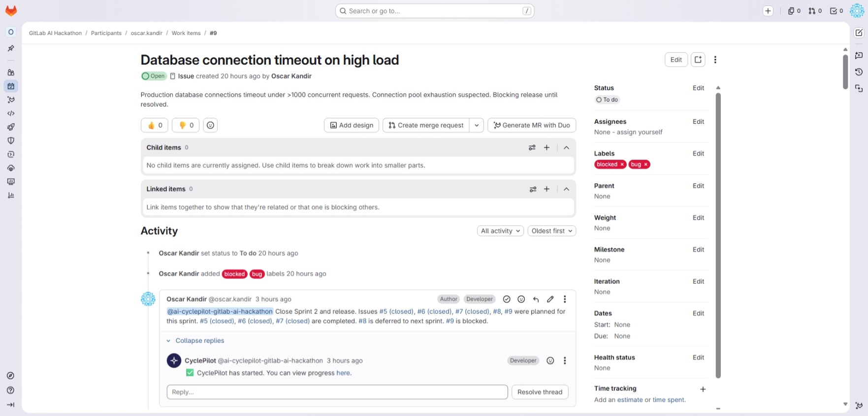868x416 pixels.
Task: Add a thumbs down reaction
Action: point(186,125)
